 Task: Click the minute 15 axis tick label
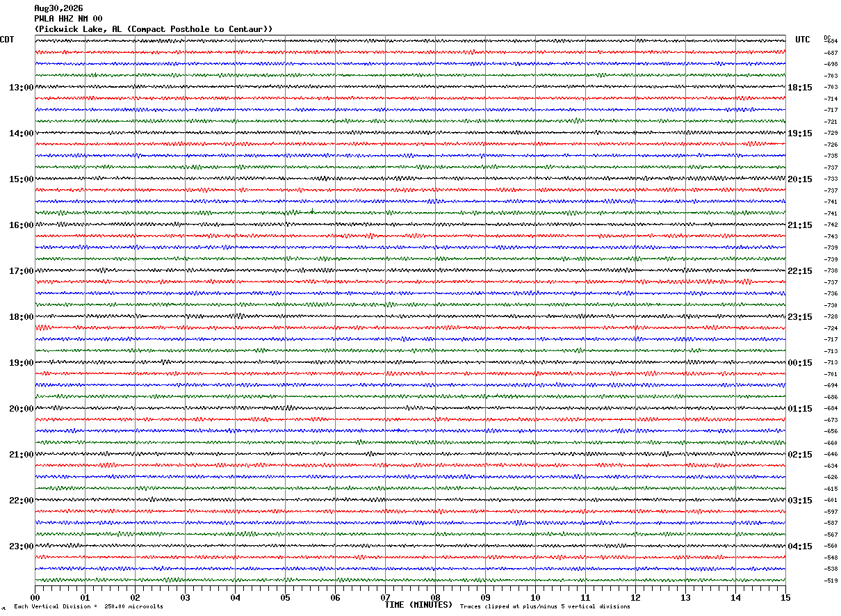(785, 597)
